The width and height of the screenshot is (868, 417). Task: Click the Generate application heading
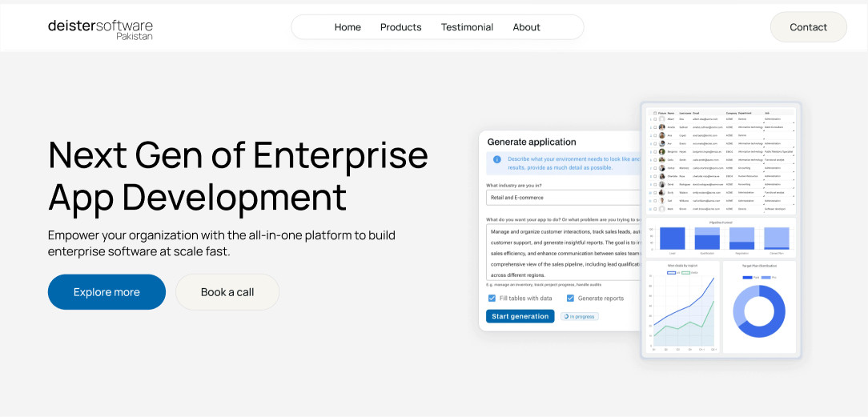532,142
